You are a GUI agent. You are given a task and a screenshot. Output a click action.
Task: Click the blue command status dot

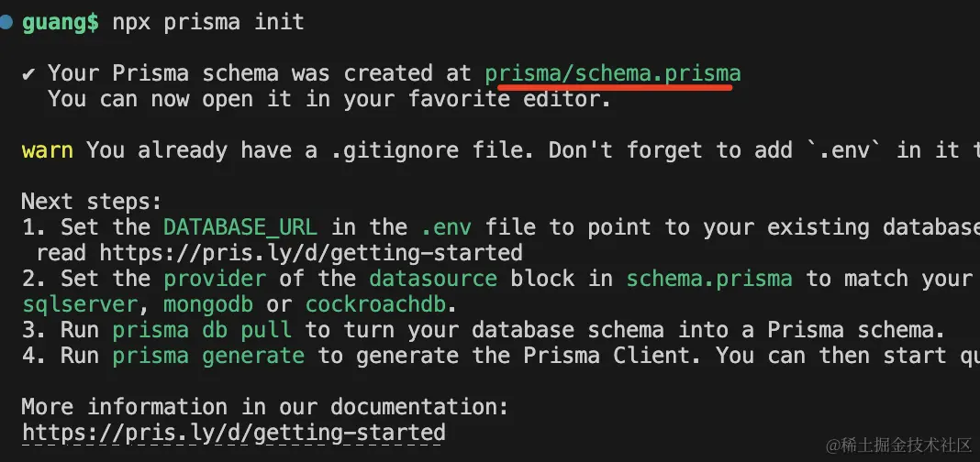6,22
